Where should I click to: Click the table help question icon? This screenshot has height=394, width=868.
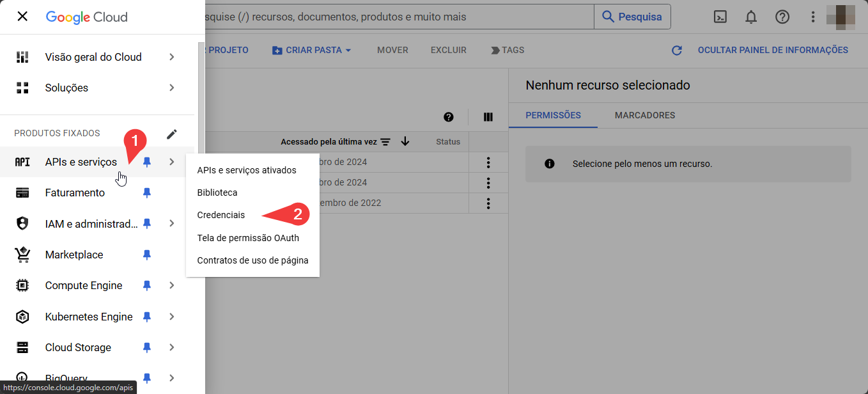click(x=449, y=117)
